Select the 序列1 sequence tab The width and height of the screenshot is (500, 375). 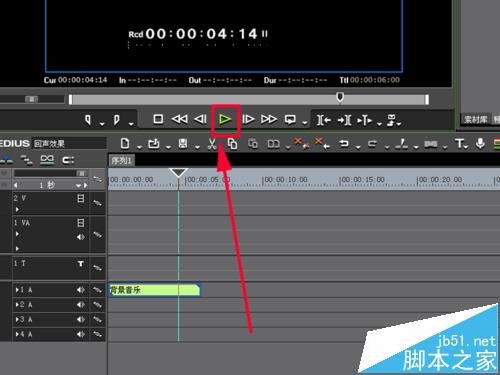pyautogui.click(x=122, y=161)
